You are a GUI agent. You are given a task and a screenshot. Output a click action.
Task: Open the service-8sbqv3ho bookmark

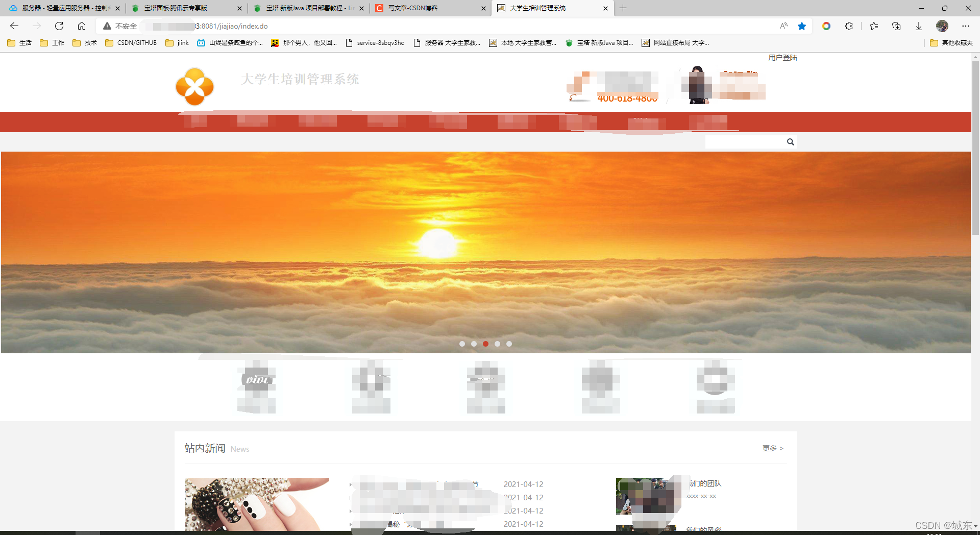375,43
